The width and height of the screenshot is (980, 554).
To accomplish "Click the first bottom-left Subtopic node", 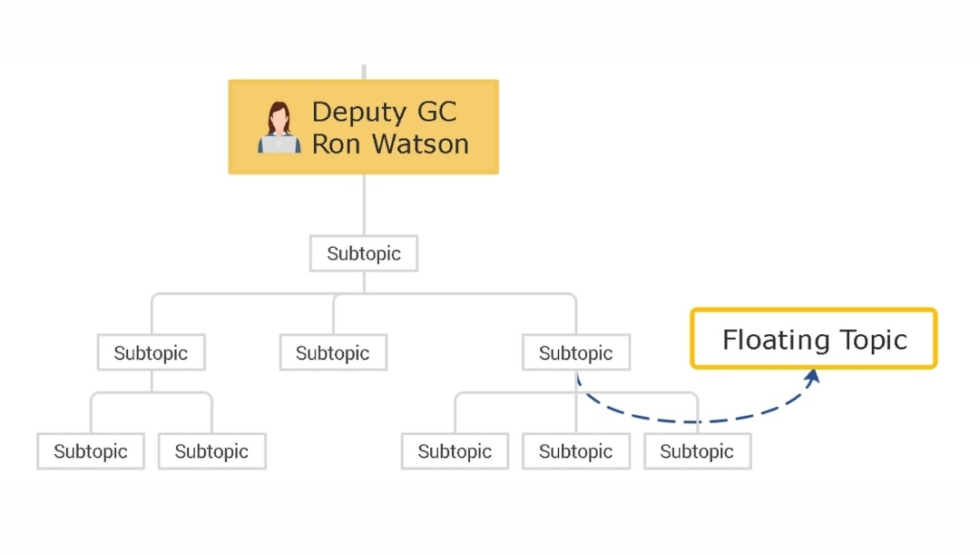I will click(x=90, y=450).
